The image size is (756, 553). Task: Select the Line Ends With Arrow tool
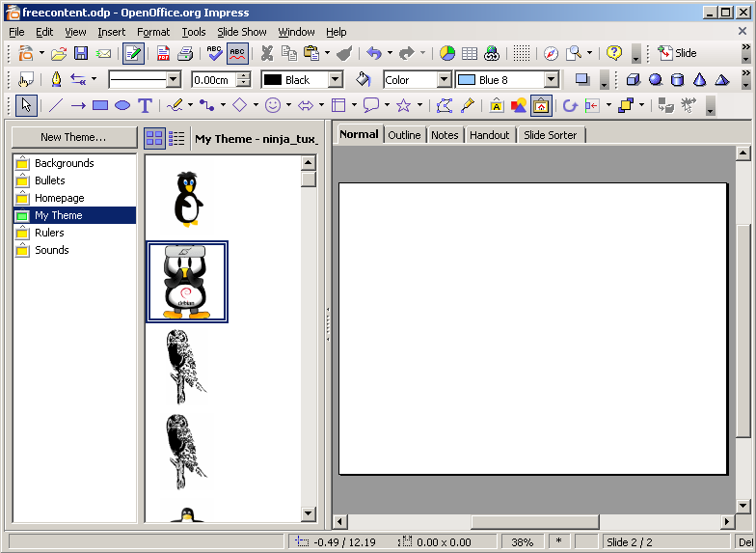tap(78, 105)
